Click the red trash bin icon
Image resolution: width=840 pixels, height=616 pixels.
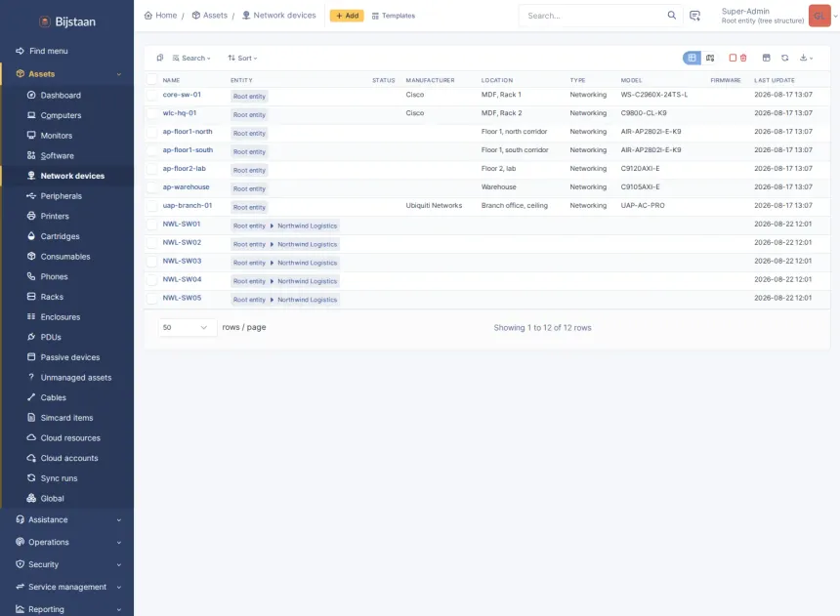743,58
